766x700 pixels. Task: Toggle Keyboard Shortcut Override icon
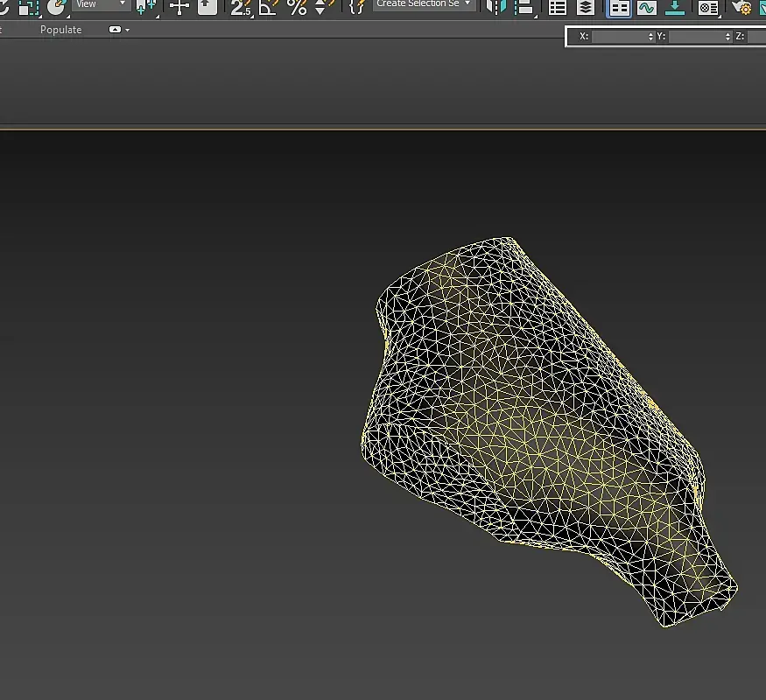[x=207, y=7]
